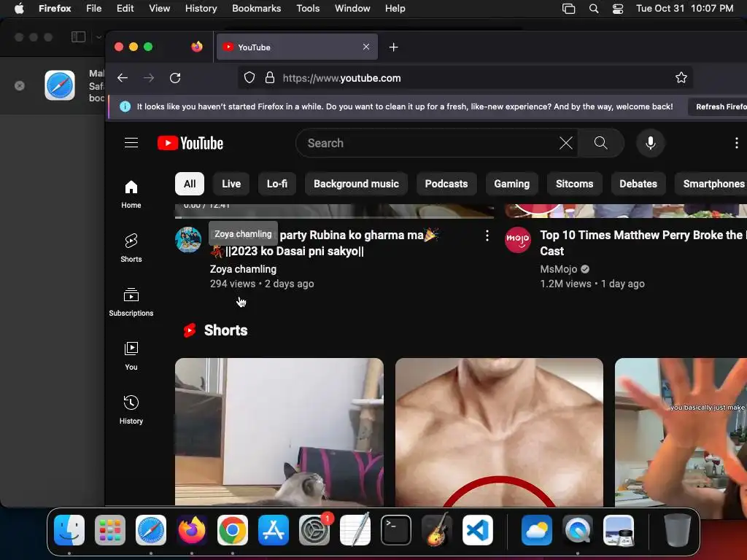
Task: Open Terminal from the Dock
Action: point(396,530)
